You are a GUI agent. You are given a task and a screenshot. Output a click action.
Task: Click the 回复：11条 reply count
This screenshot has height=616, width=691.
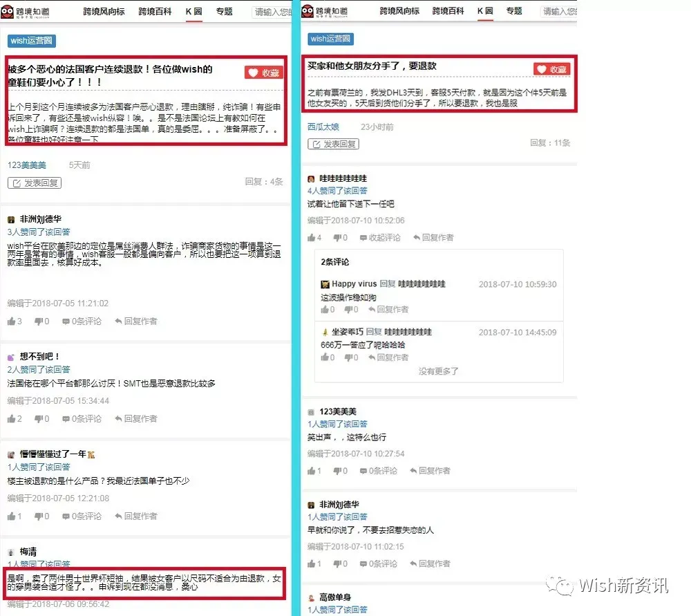(x=550, y=143)
